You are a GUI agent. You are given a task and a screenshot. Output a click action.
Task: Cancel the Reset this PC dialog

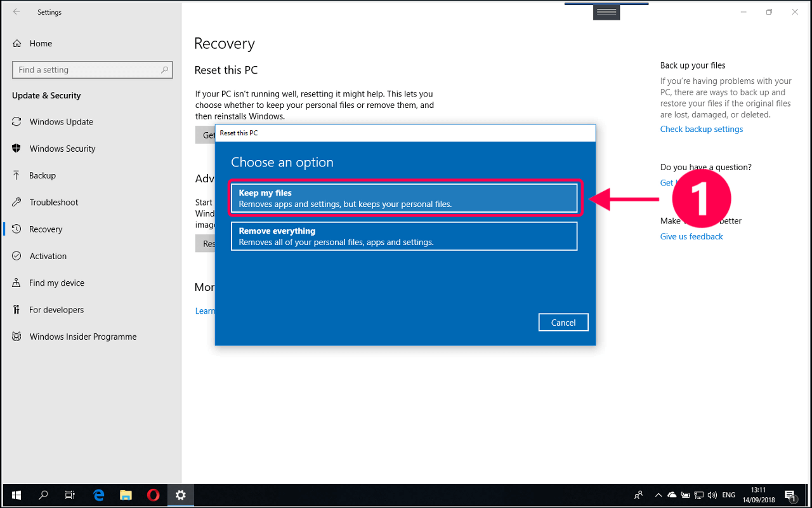[563, 323]
